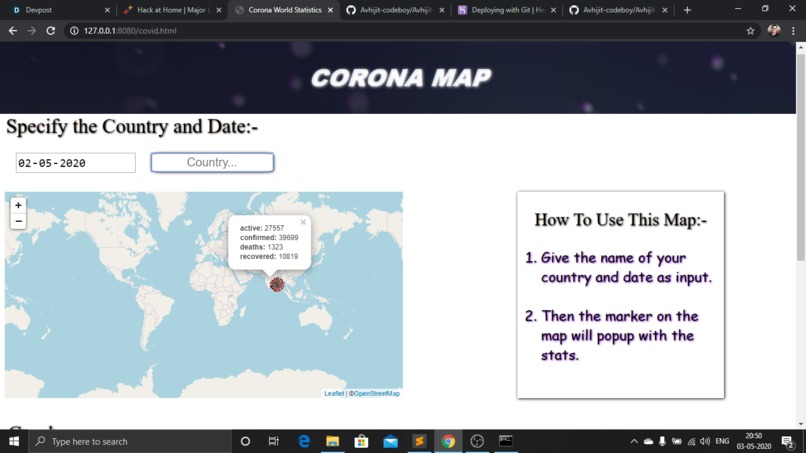
Task: Click the microphone tray icon
Action: [x=662, y=441]
